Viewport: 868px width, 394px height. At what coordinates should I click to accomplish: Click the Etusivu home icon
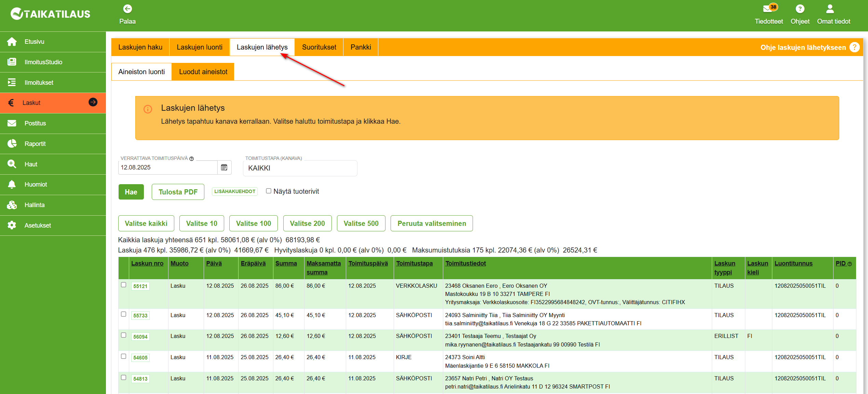coord(12,42)
